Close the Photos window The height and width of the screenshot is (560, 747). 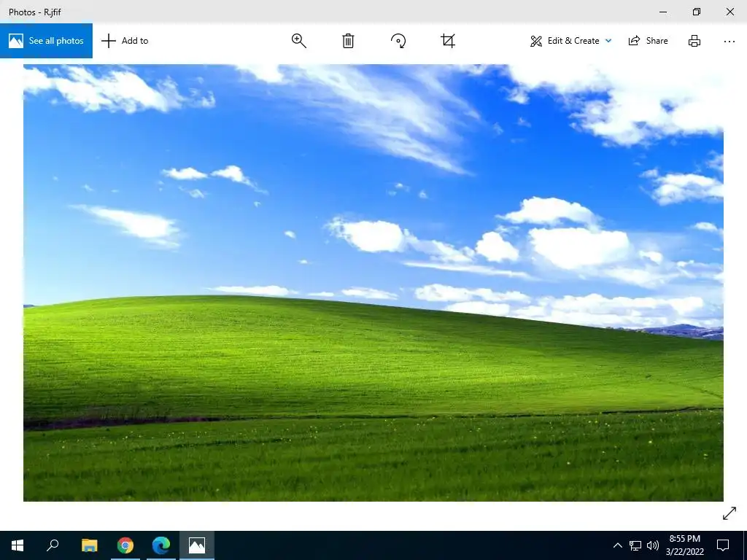pyautogui.click(x=729, y=12)
